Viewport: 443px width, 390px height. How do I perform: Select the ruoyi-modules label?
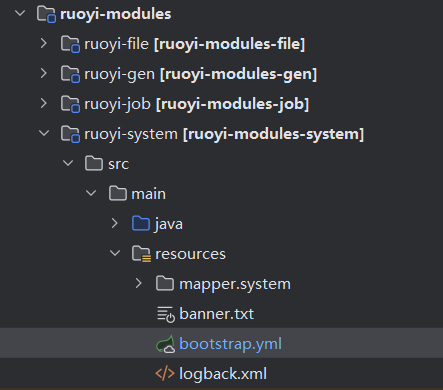pyautogui.click(x=116, y=14)
